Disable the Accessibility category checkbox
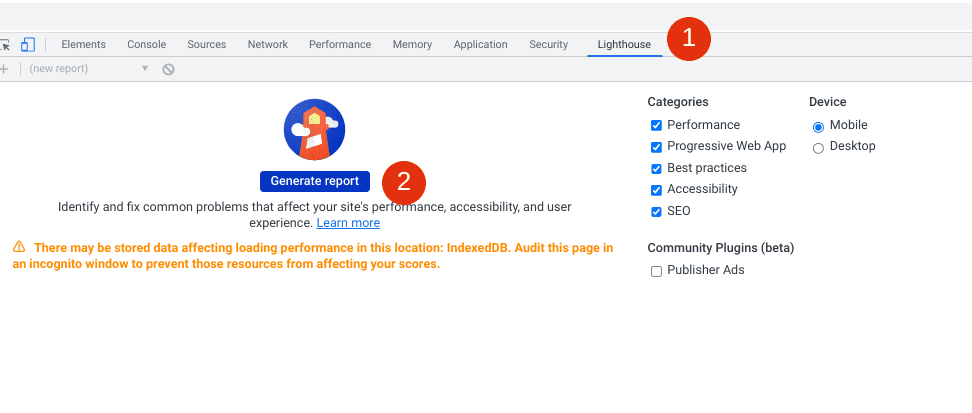Viewport: 972px width, 413px height. 656,190
